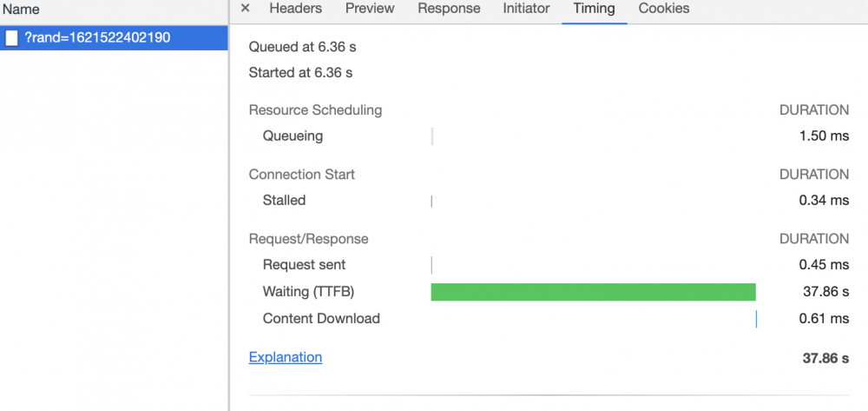868x411 pixels.
Task: Click the Stalled timing marker
Action: click(431, 201)
